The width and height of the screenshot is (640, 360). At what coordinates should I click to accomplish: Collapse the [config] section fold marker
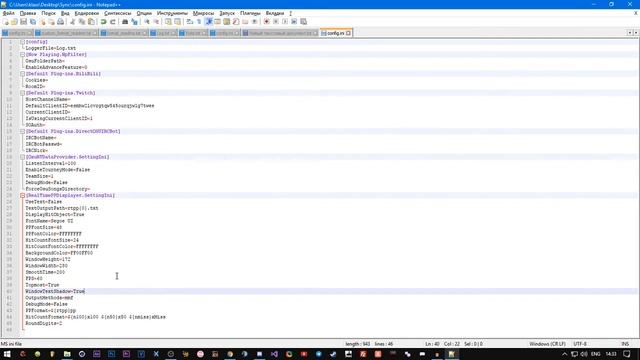coord(22,42)
